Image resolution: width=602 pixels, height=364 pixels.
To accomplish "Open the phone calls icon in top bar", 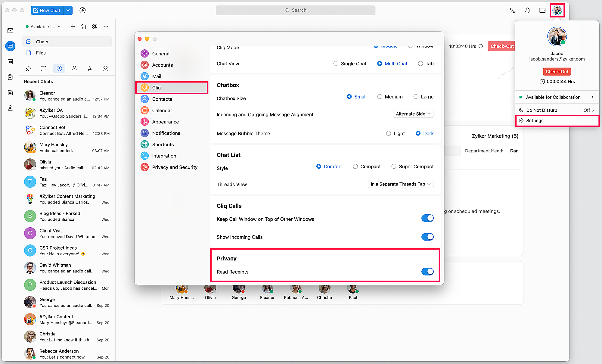I will 513,10.
